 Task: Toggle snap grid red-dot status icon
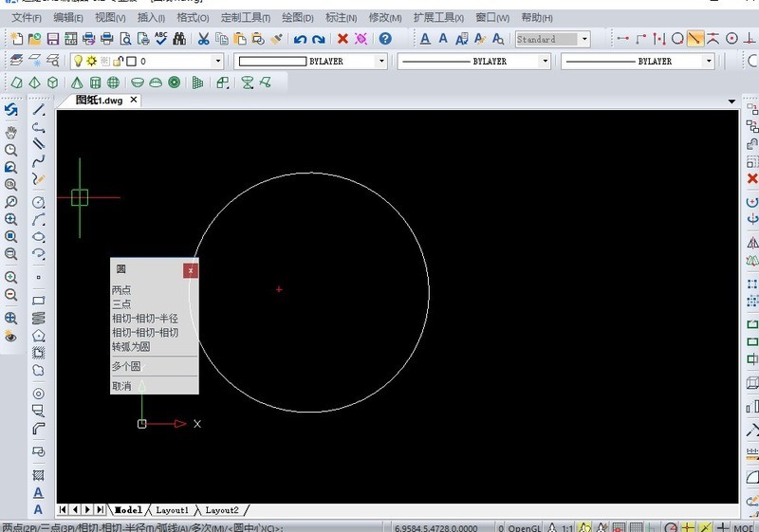tap(619, 527)
